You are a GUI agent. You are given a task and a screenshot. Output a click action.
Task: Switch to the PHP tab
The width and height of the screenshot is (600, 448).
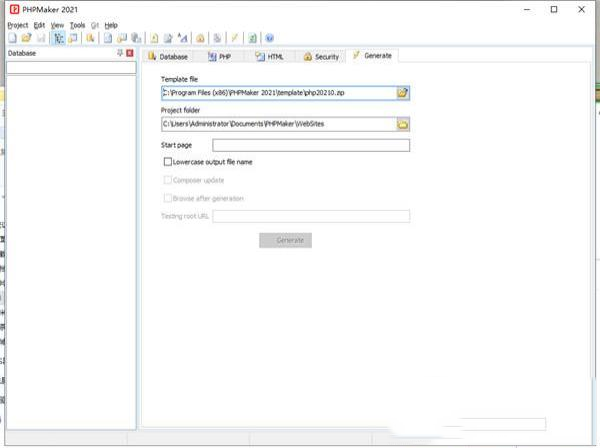221,57
